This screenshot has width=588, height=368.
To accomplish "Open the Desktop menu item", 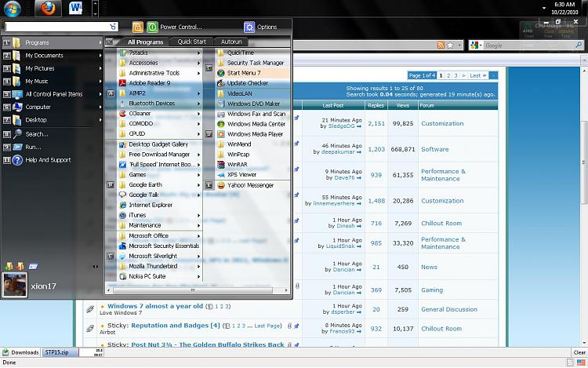I will [x=36, y=120].
